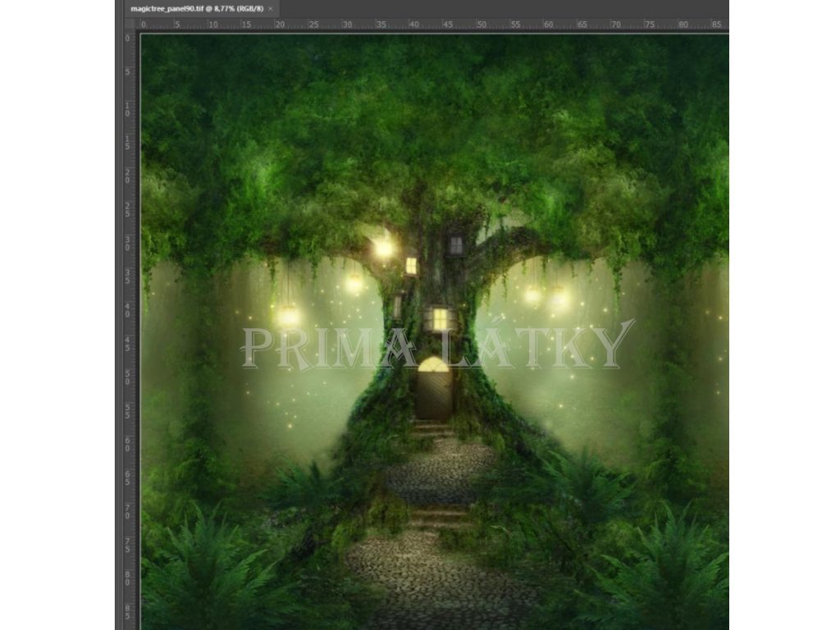Click the ruler origin corner box
The width and height of the screenshot is (840, 630).
130,24
